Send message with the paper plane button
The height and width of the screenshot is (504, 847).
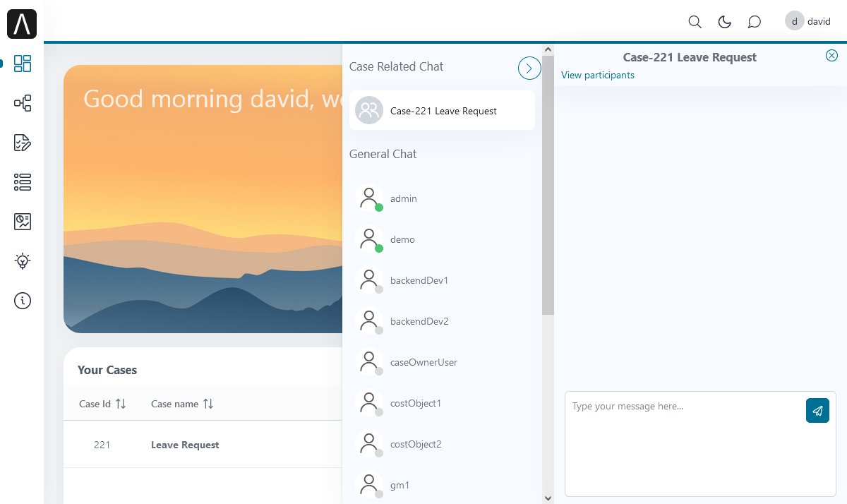pos(817,410)
